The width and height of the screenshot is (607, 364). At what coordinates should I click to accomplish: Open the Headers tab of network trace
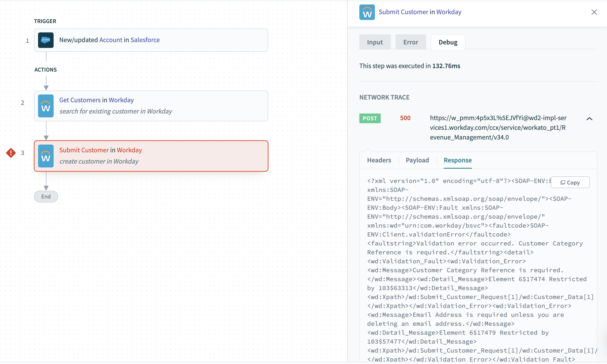point(379,160)
